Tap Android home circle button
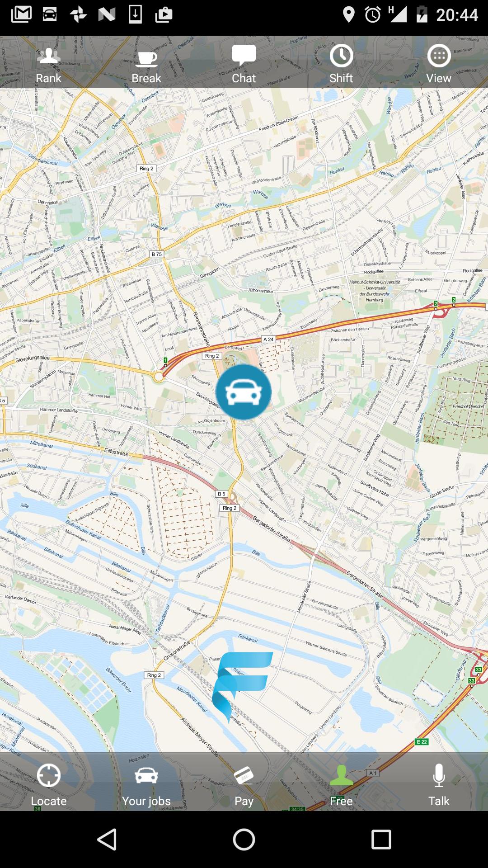The height and width of the screenshot is (868, 488). tap(244, 840)
